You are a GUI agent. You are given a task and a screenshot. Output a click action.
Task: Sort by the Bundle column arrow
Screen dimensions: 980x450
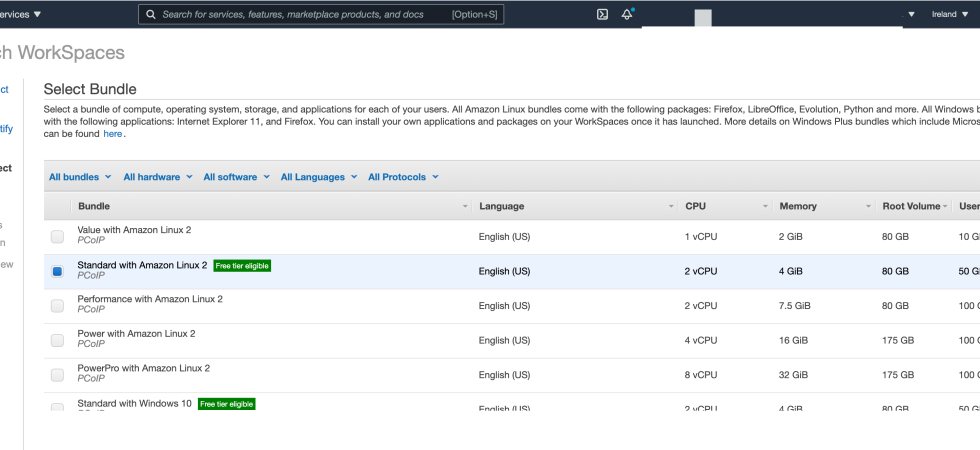click(x=465, y=206)
